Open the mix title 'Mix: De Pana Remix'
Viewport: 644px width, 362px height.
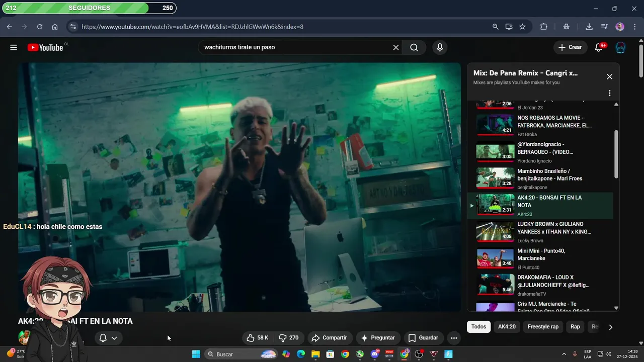click(x=525, y=73)
